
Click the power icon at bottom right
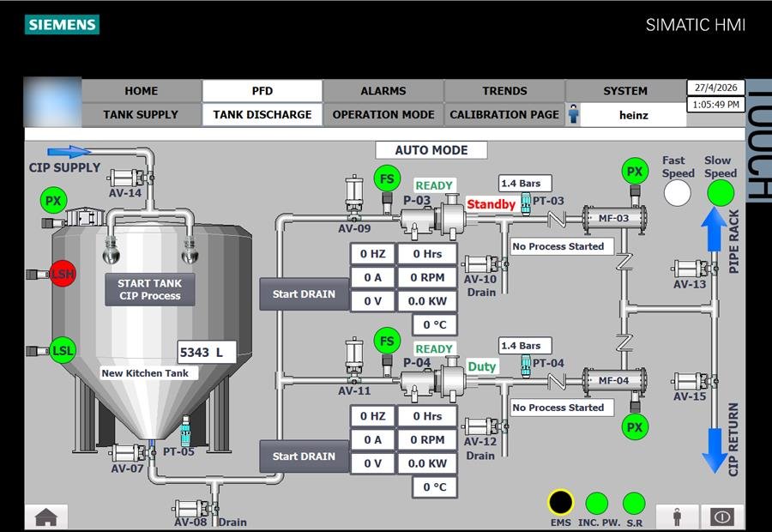point(722,517)
